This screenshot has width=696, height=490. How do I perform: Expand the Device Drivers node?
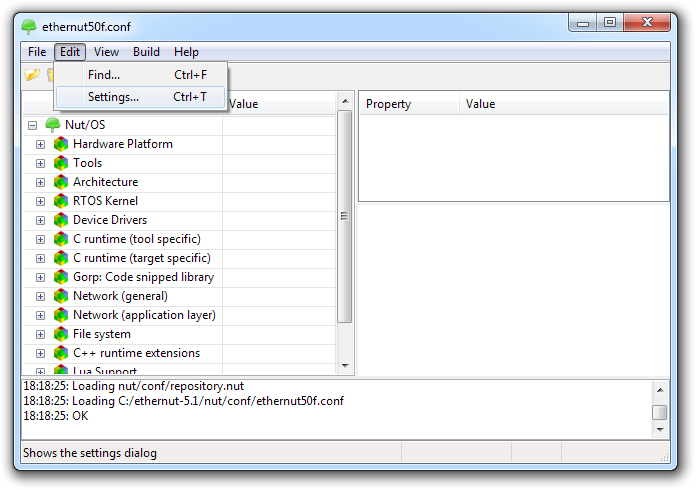pyautogui.click(x=40, y=220)
